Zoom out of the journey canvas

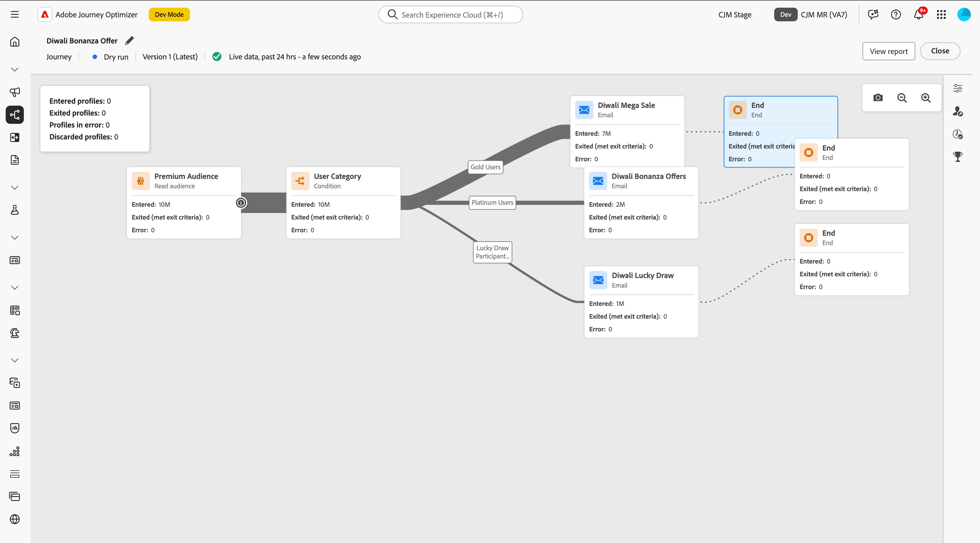tap(902, 98)
